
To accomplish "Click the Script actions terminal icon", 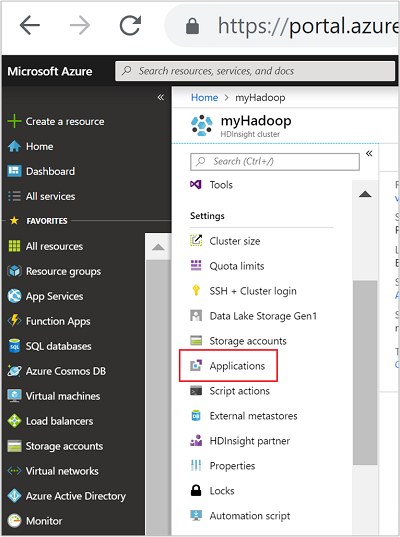I will tap(196, 390).
